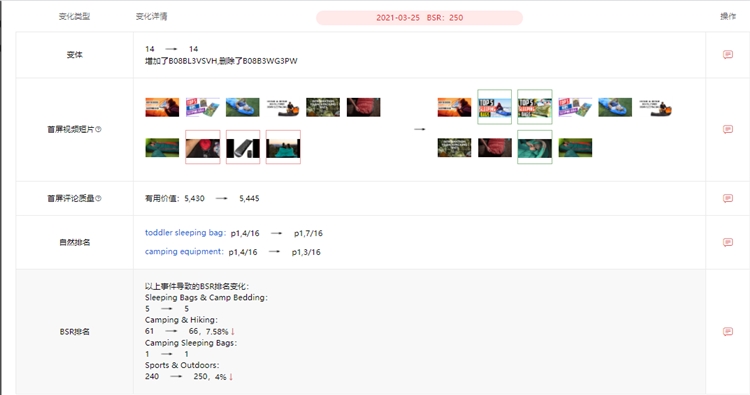This screenshot has height=395, width=750.
Task: Open the green-bordered teal sleeping bag thumbnail
Action: (x=535, y=147)
